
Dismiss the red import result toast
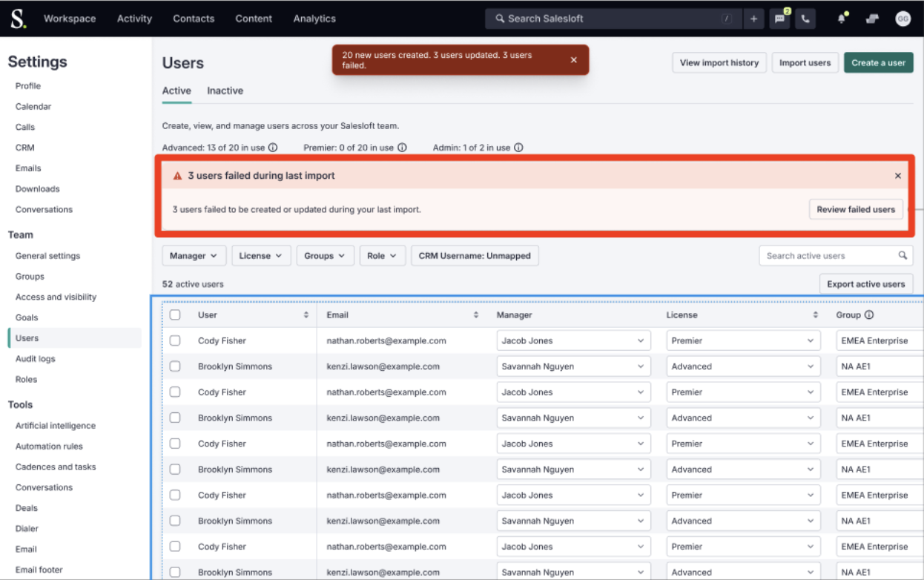[x=573, y=60]
